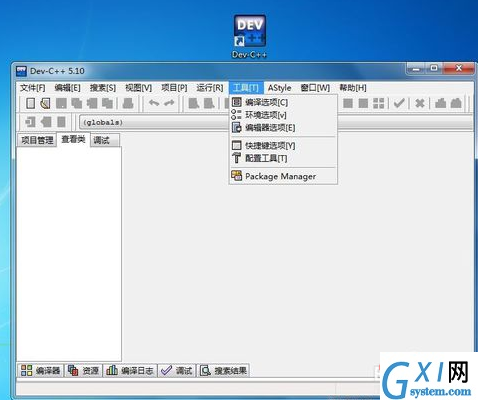The height and width of the screenshot is (400, 478).
Task: Choose 环境选项[v] from the tools menu
Action: pos(283,115)
